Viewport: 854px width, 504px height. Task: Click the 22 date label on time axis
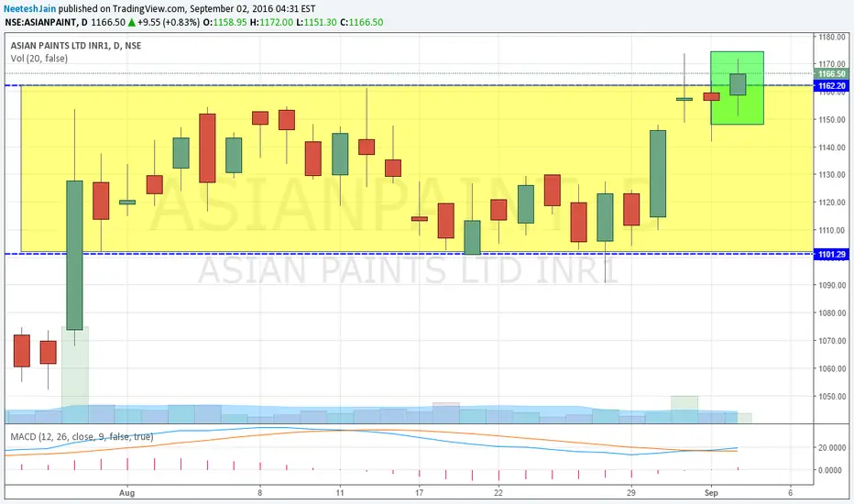pyautogui.click(x=498, y=493)
